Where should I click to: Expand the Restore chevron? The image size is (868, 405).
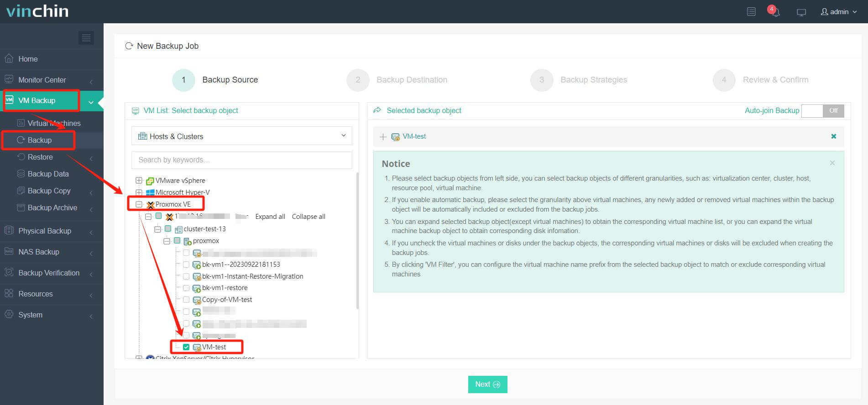point(91,159)
